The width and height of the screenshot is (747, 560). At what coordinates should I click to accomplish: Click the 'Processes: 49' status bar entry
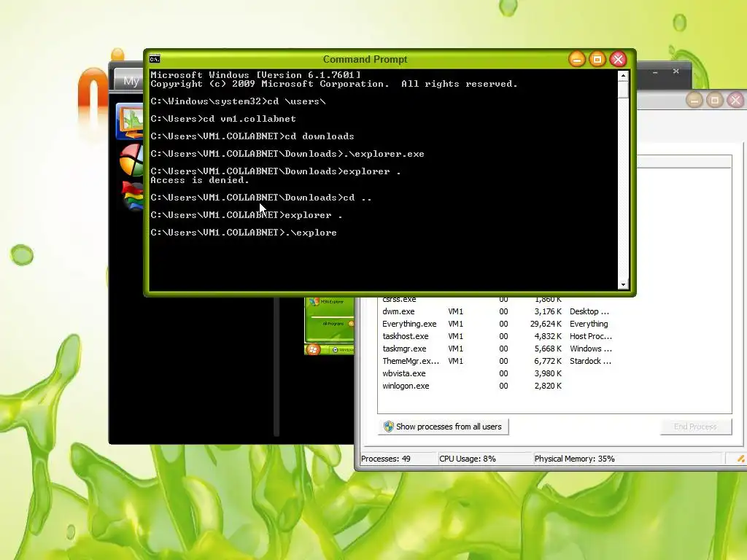385,459
